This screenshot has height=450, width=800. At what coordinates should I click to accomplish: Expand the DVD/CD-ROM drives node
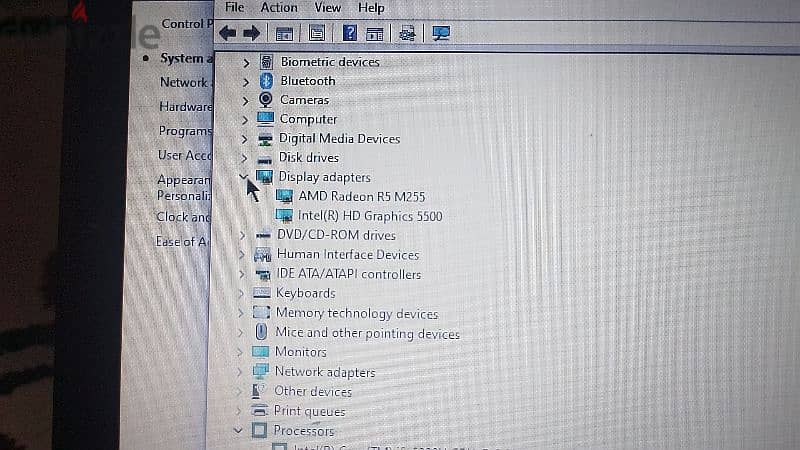[242, 235]
